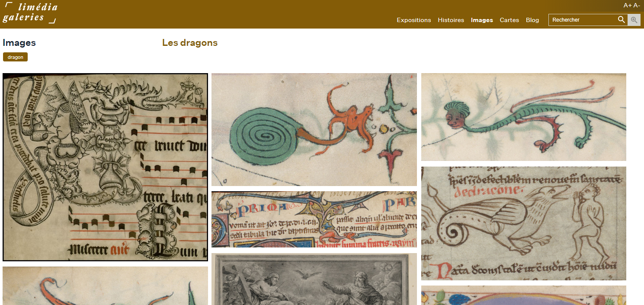Go to the Histoires section
Viewport: 644px width, 305px height.
(x=451, y=20)
